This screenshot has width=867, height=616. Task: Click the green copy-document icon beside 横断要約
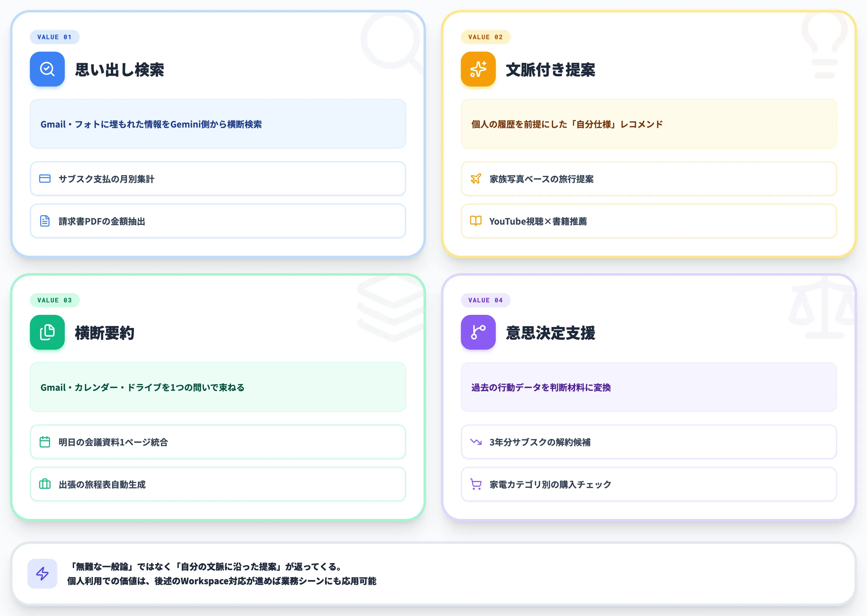coord(47,332)
